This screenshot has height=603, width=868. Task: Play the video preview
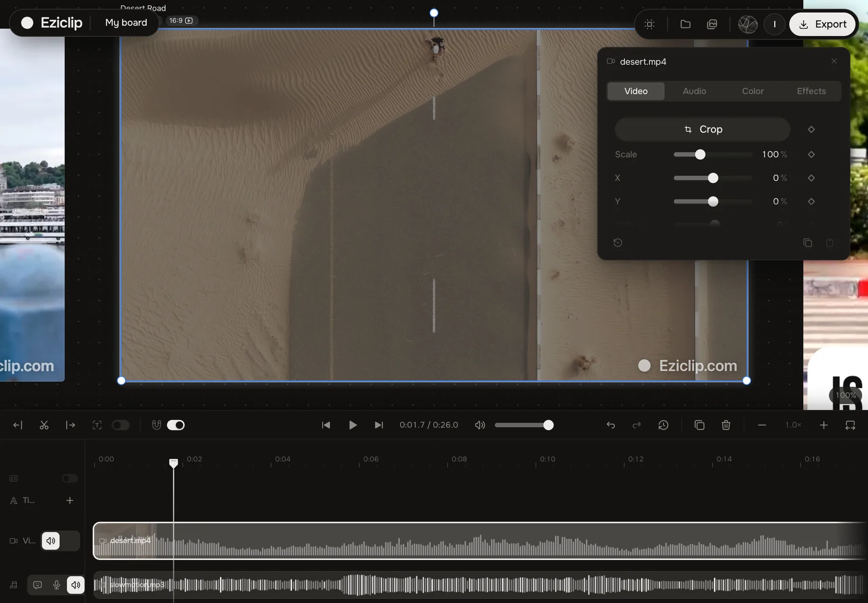pos(353,425)
